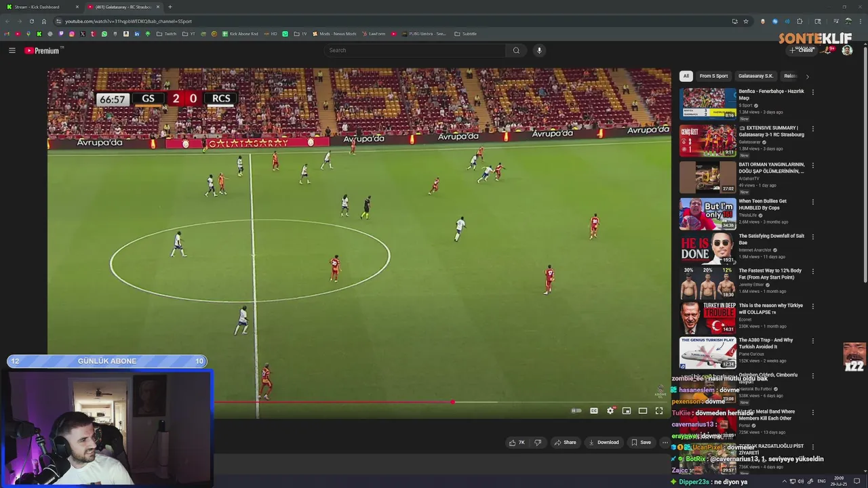Open the Twitch bookmarks folder
This screenshot has width=868, height=488.
[x=166, y=34]
